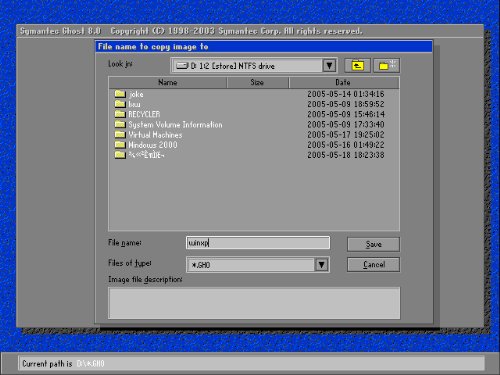Select System Volume Information folder icon

click(x=120, y=125)
